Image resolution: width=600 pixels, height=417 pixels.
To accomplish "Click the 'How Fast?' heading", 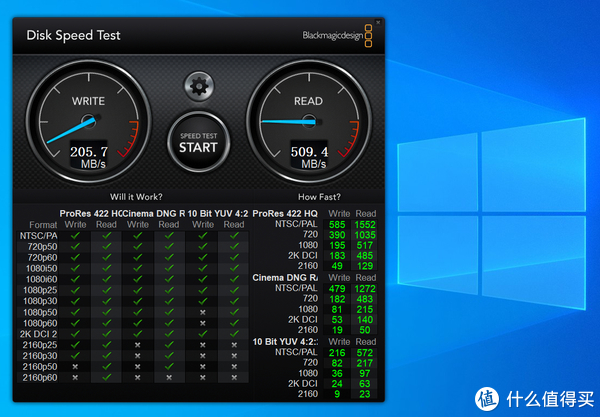I will point(319,197).
